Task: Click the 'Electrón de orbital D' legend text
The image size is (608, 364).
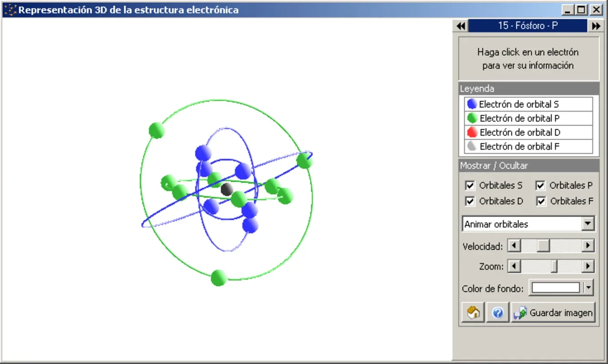Action: (x=520, y=133)
